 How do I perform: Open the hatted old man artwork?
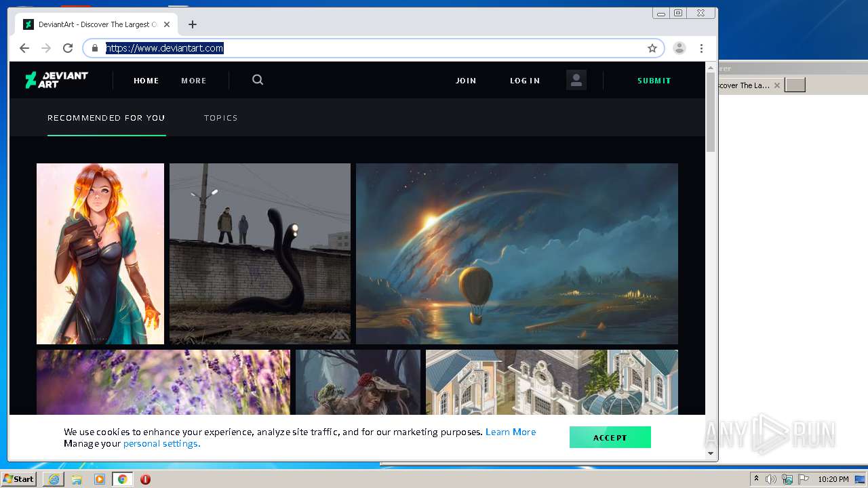358,382
